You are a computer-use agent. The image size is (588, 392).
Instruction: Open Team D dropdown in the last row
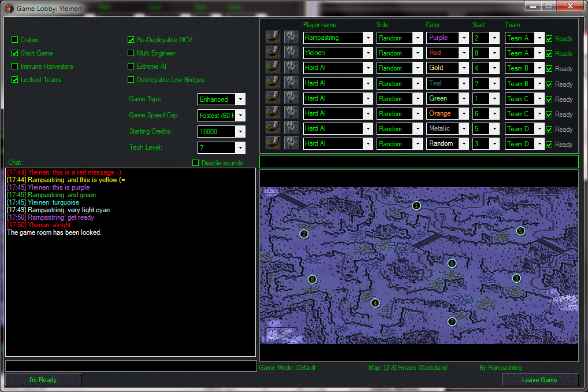tap(524, 143)
